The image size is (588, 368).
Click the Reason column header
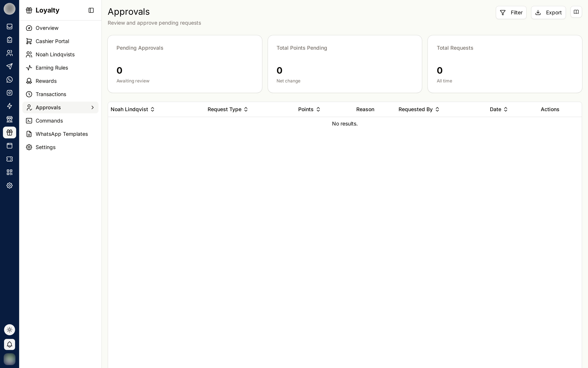pos(365,109)
